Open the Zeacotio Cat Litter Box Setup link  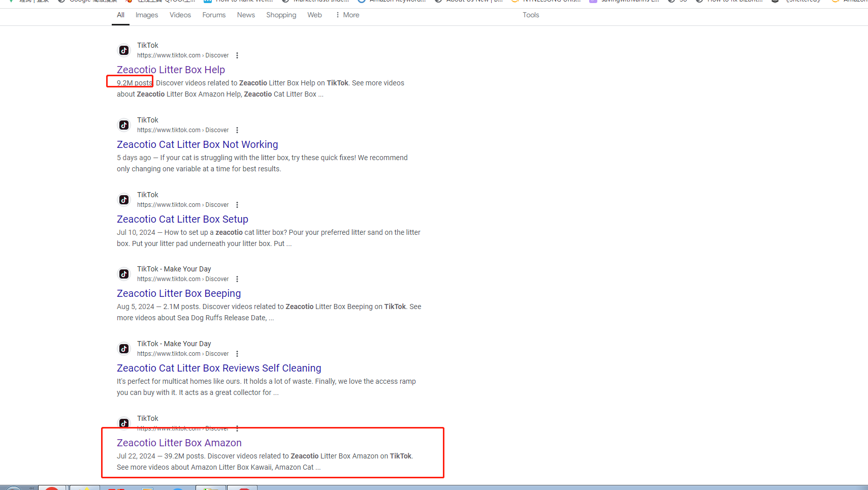click(x=182, y=219)
